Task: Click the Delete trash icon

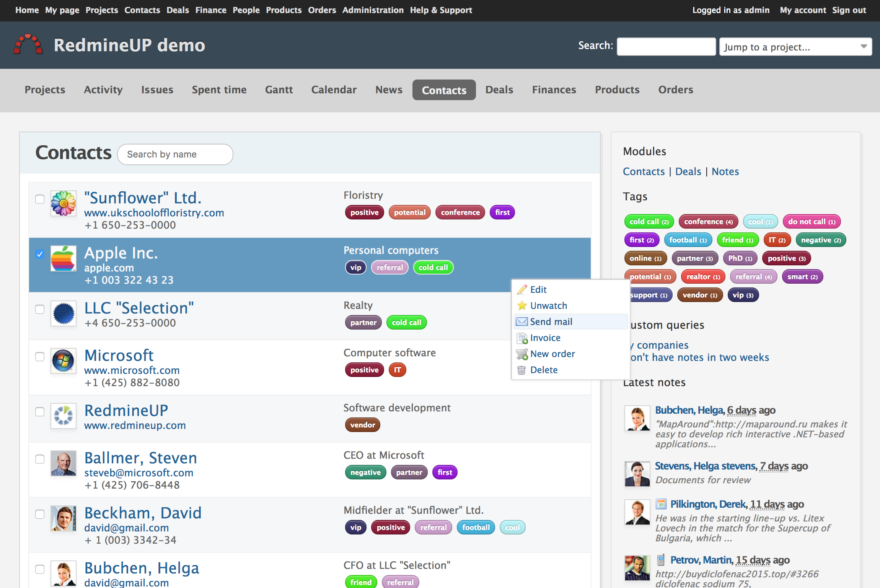Action: [x=522, y=370]
